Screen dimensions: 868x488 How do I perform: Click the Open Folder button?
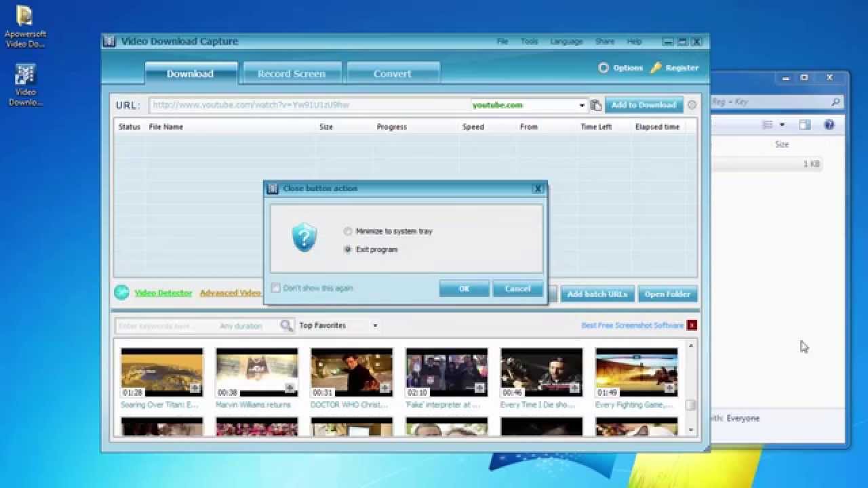[x=667, y=294]
